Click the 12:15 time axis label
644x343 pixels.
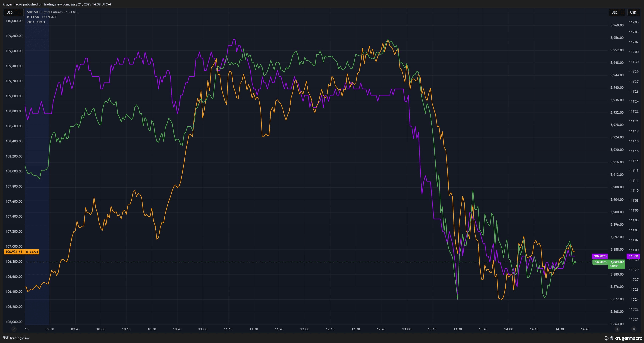click(330, 329)
